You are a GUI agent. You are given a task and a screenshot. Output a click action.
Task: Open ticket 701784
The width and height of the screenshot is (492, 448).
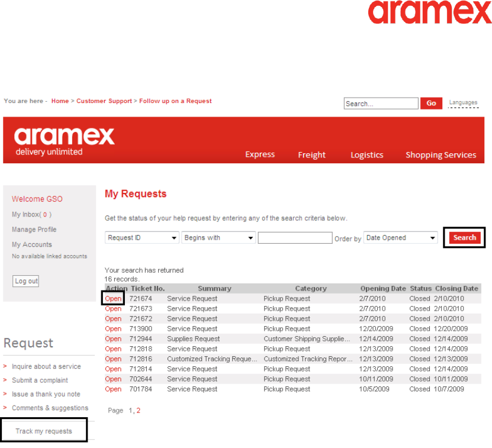point(113,389)
